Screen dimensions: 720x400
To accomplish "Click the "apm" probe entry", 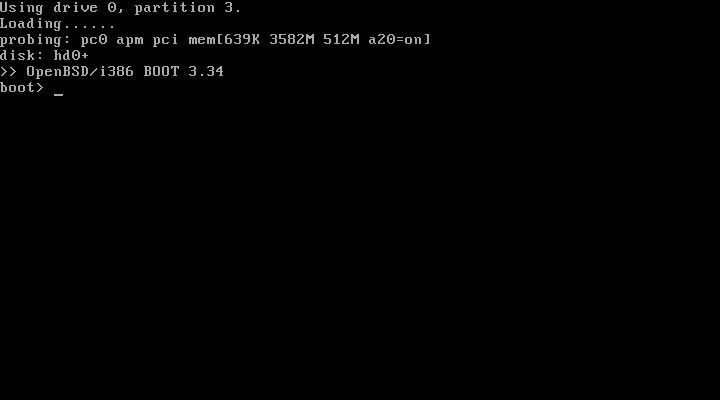I will pyautogui.click(x=129, y=41).
